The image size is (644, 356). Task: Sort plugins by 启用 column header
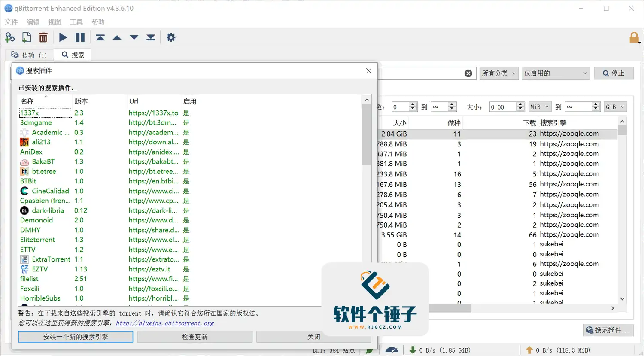[190, 101]
